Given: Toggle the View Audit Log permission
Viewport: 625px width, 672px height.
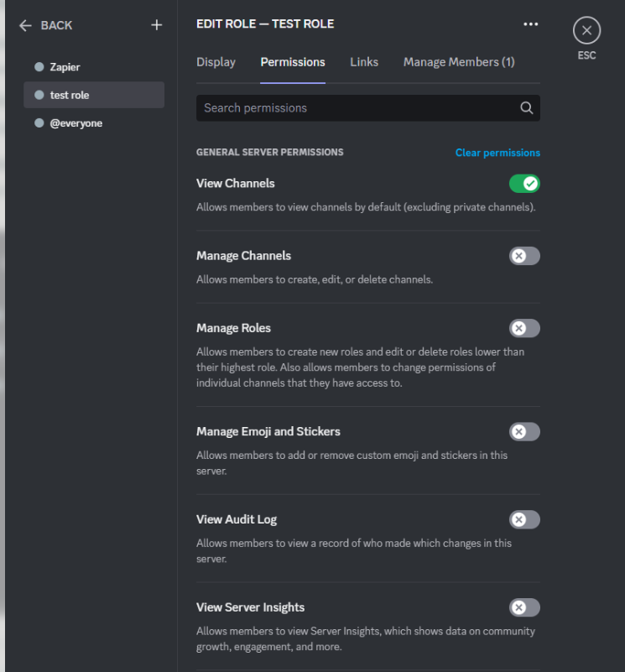Looking at the screenshot, I should tap(524, 519).
